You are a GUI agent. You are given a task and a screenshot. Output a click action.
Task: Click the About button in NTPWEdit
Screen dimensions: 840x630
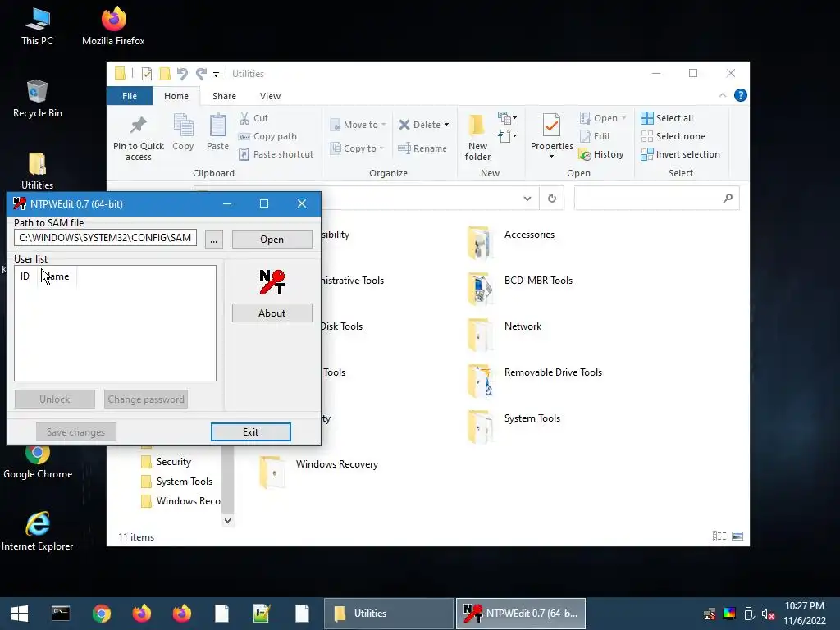click(x=272, y=313)
